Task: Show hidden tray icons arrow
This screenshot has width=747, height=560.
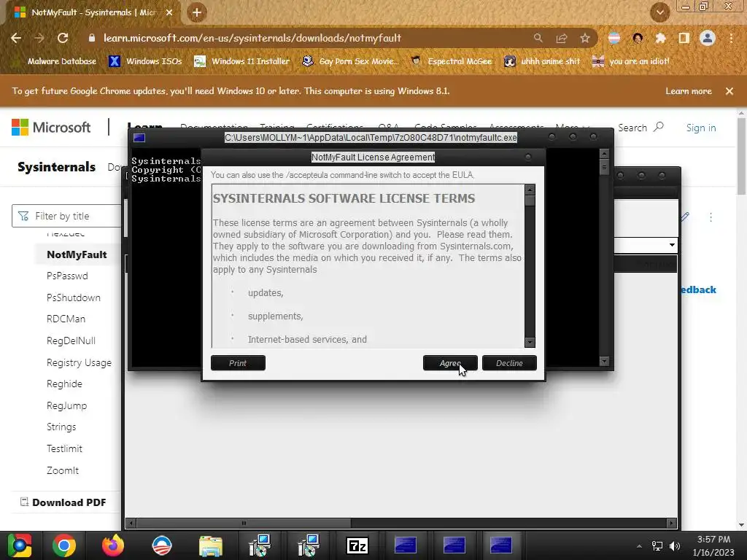Action: 639,546
